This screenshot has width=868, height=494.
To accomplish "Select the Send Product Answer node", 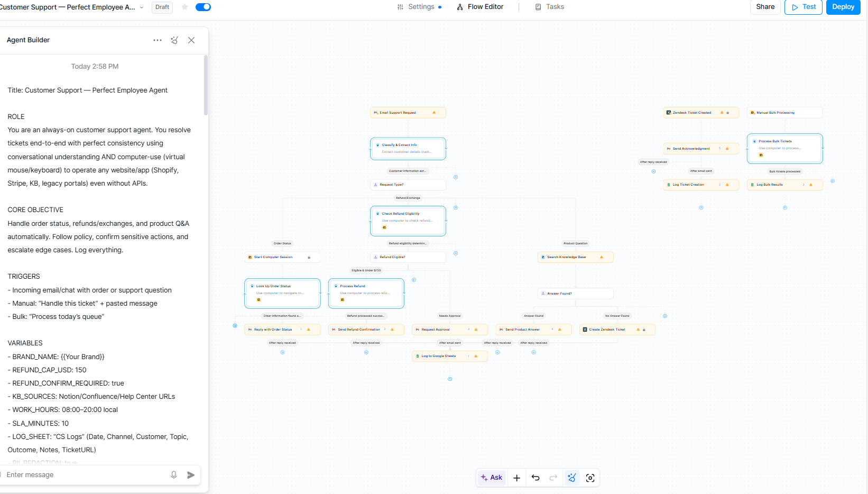I will pos(534,330).
